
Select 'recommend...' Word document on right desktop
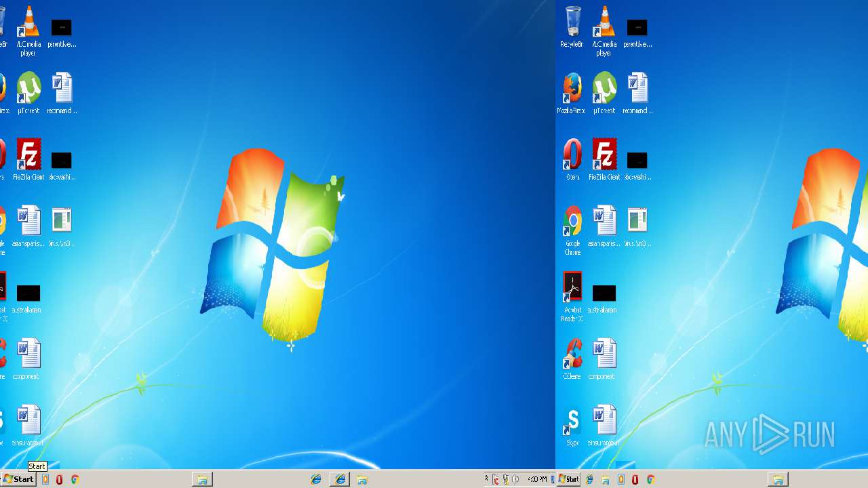pyautogui.click(x=637, y=94)
